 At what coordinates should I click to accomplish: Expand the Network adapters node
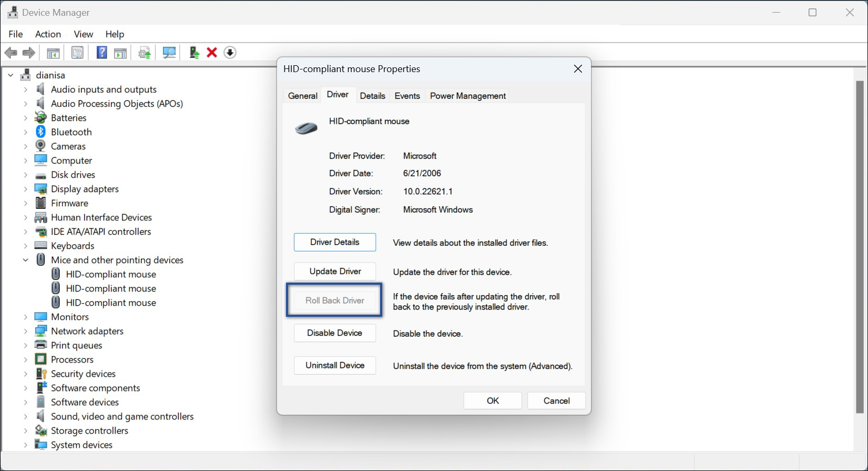[x=25, y=331]
